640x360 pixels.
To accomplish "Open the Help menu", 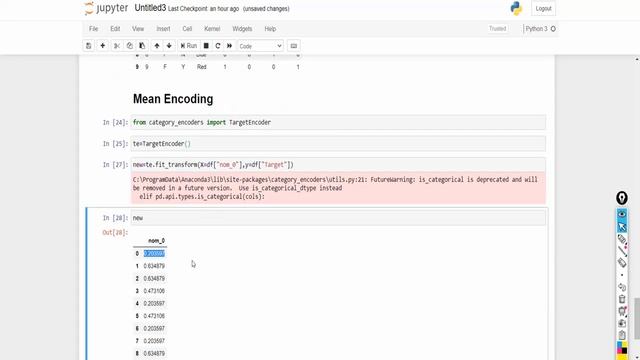I will pos(270,29).
